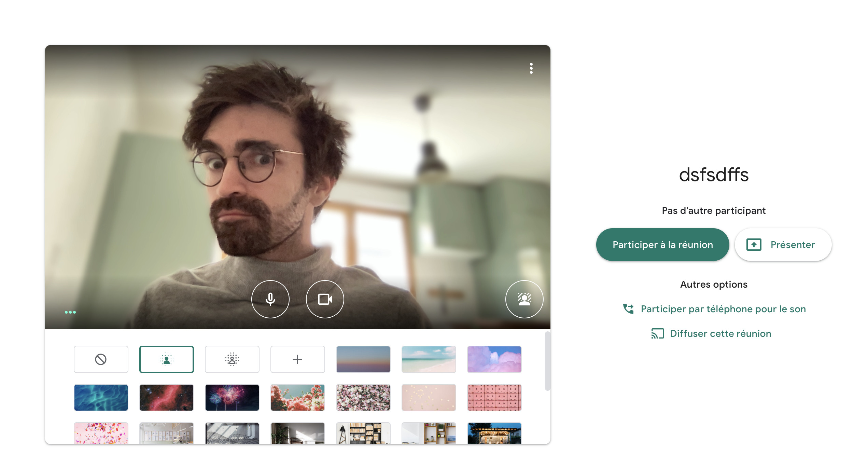Click Participer à la réunion button
868x468 pixels.
[662, 245]
